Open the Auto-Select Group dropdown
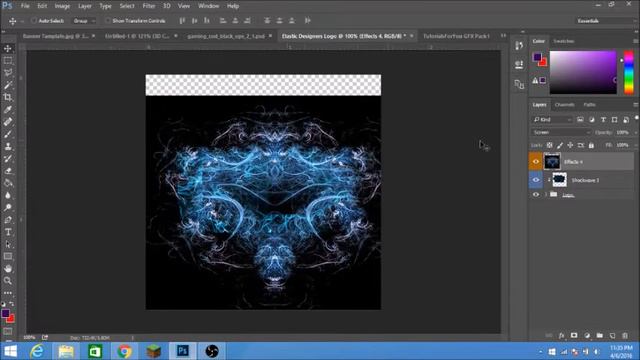Image resolution: width=640 pixels, height=360 pixels. (x=84, y=20)
